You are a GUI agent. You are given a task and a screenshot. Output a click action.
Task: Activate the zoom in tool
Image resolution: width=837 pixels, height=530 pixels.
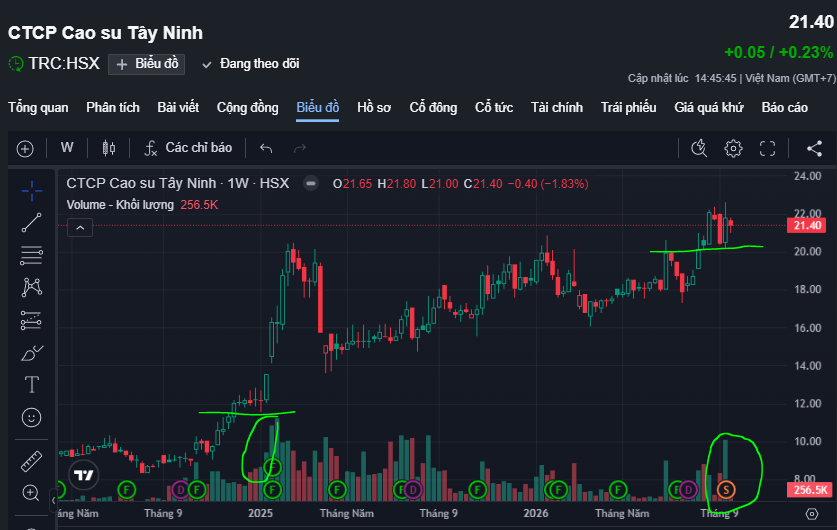[x=30, y=493]
